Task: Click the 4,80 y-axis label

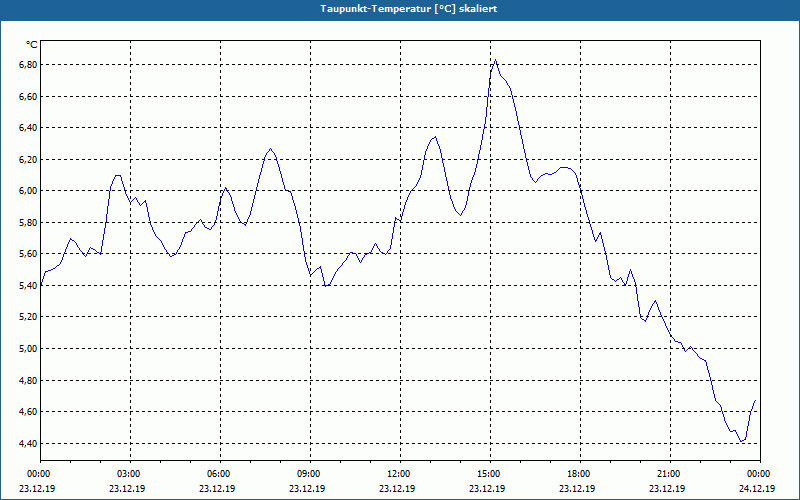Action: point(28,380)
